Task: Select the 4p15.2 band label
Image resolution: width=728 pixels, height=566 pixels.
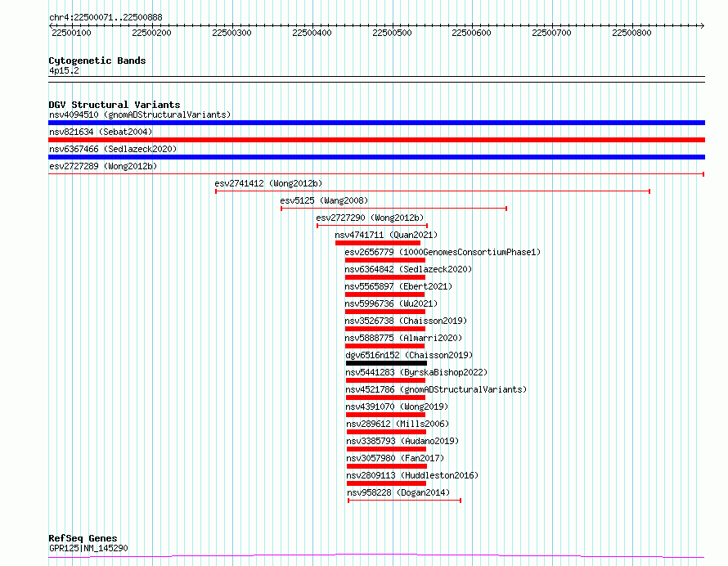Action: 64,70
